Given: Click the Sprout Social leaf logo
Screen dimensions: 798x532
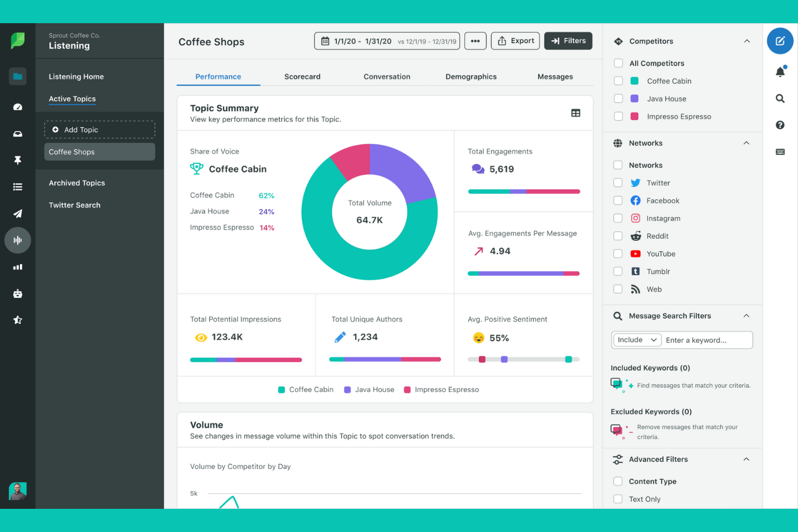Looking at the screenshot, I should click(x=17, y=40).
